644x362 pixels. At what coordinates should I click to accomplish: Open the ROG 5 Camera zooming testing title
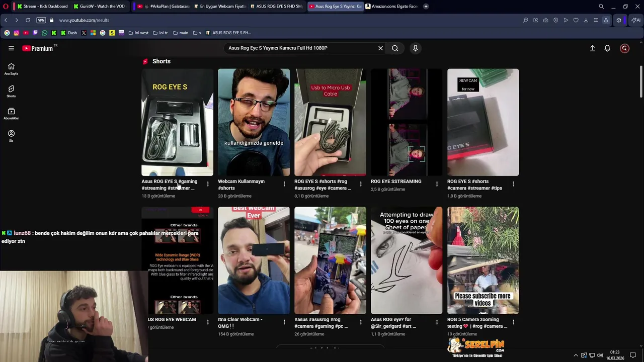coord(477,323)
